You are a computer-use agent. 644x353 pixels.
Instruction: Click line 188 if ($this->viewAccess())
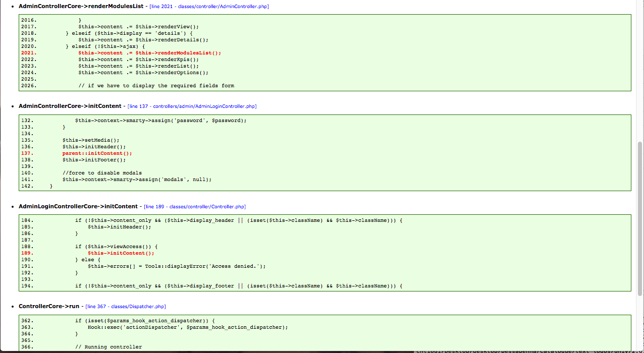116,247
